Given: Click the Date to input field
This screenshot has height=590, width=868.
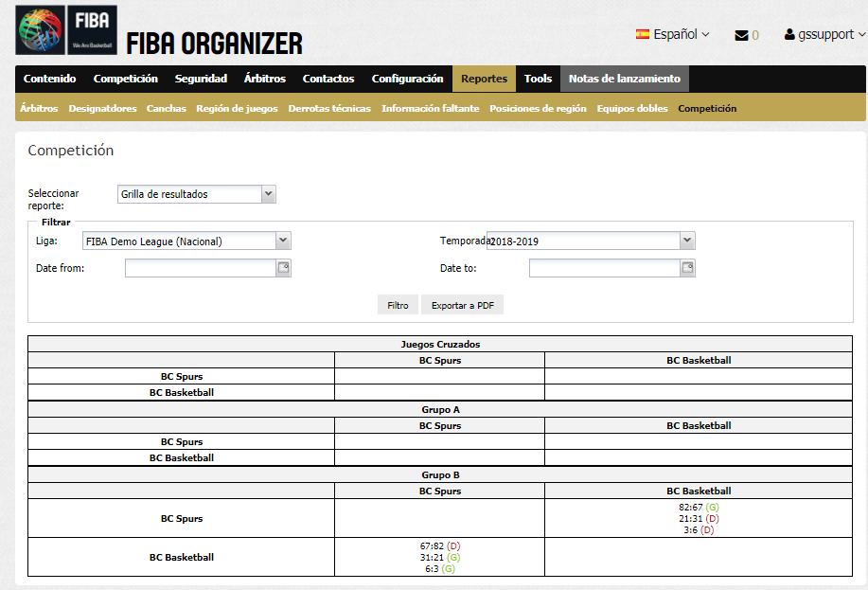Looking at the screenshot, I should pos(605,268).
